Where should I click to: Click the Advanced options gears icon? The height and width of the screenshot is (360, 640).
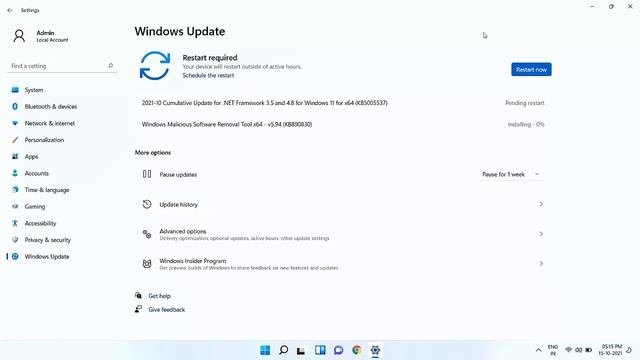pos(147,234)
